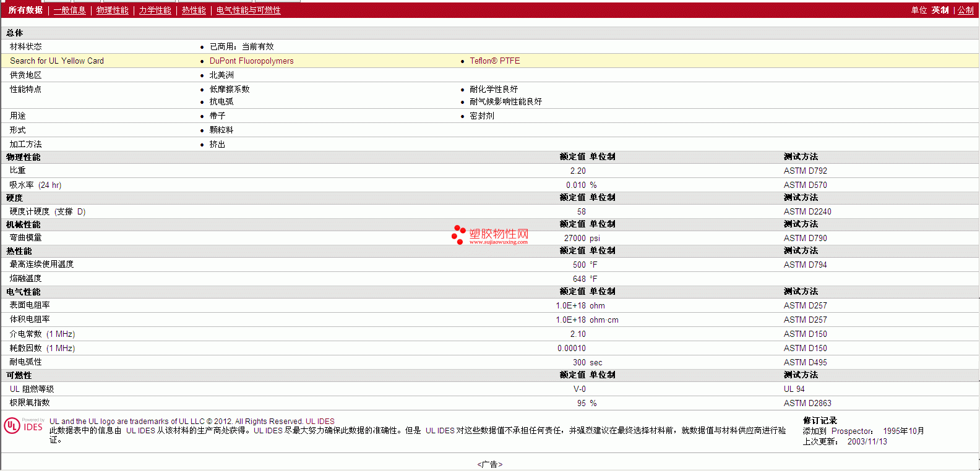Click the 密封剂 usage entry

pos(482,116)
